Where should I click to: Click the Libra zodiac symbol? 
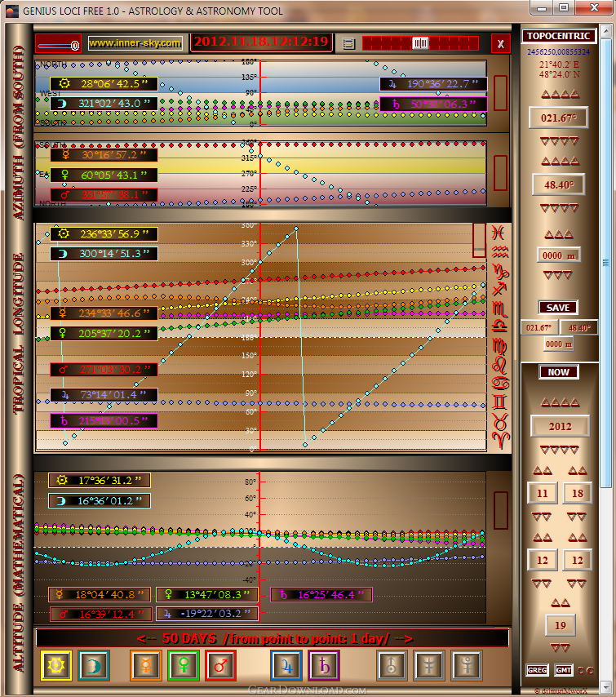[x=500, y=326]
